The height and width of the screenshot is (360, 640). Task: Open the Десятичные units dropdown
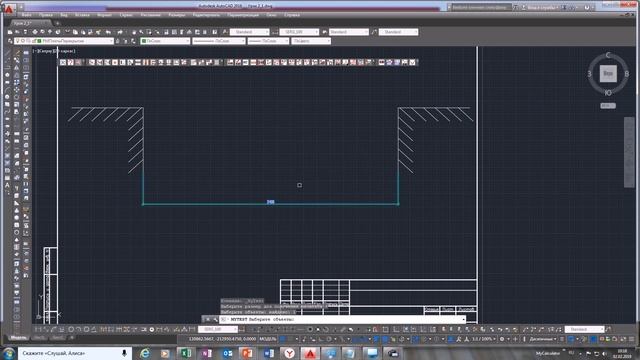[543, 339]
